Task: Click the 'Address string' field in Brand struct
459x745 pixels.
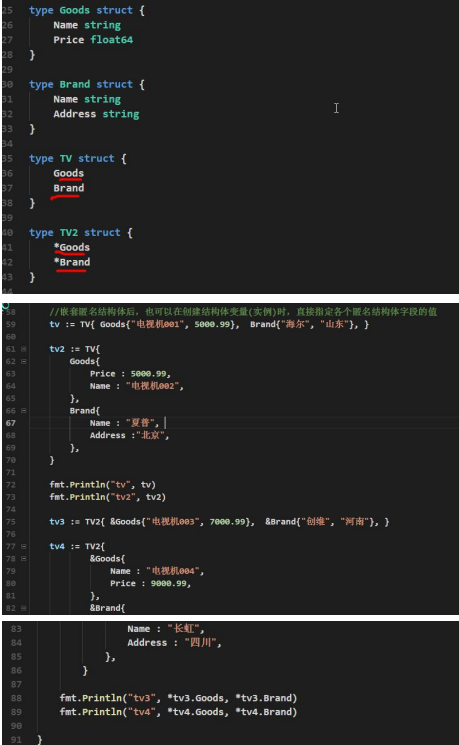Action: (96, 115)
